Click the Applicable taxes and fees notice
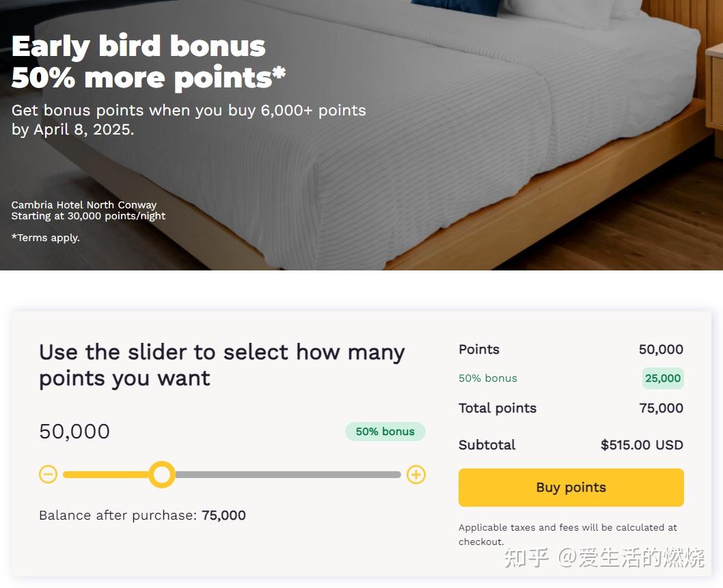This screenshot has width=723, height=588. pos(568,534)
